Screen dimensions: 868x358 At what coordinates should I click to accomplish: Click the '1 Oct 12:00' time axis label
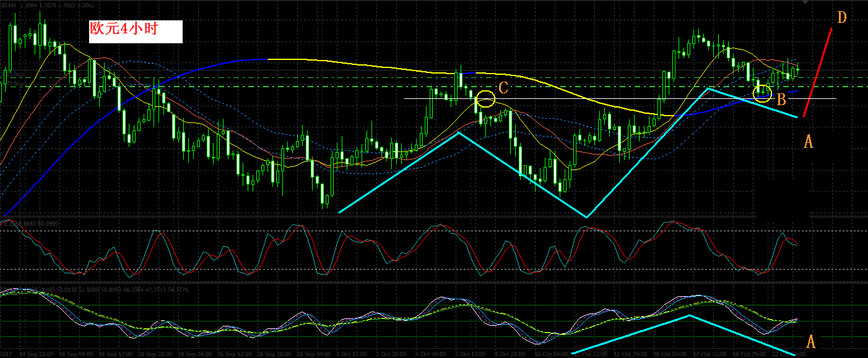(353, 354)
